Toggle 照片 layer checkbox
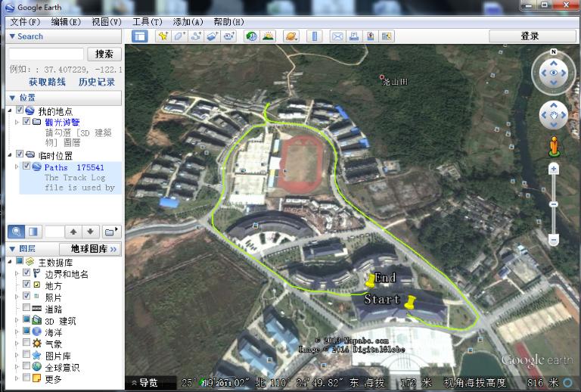 (x=26, y=296)
